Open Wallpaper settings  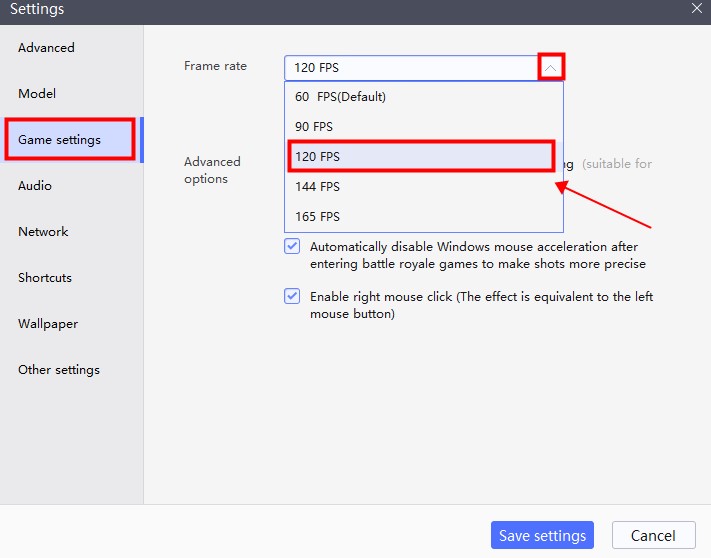(x=48, y=324)
